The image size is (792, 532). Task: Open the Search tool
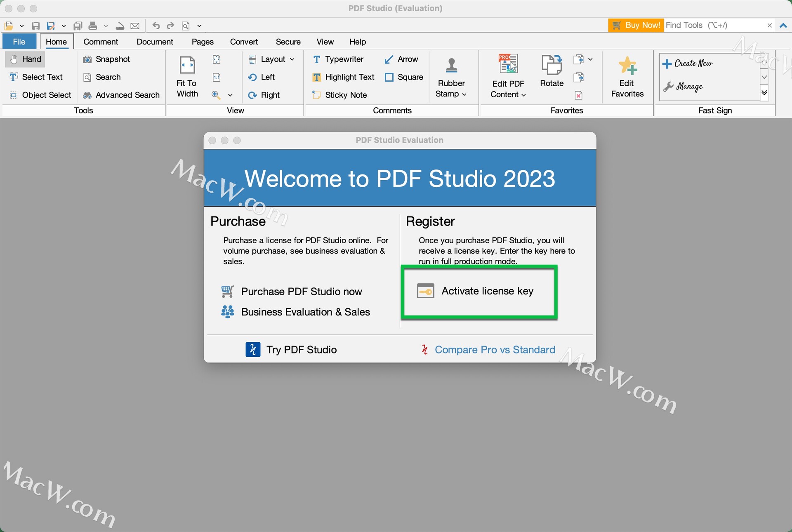pyautogui.click(x=102, y=77)
